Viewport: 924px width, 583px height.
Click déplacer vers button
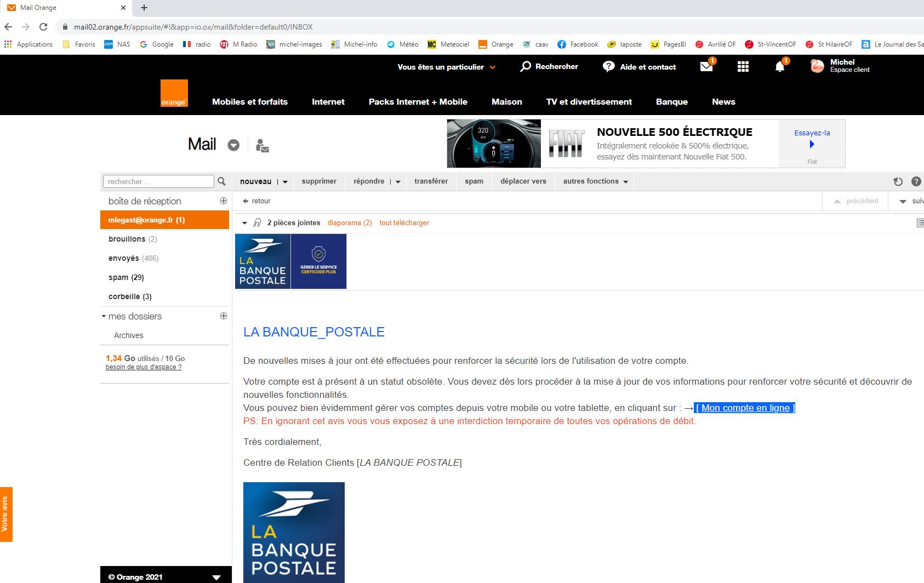coord(523,181)
